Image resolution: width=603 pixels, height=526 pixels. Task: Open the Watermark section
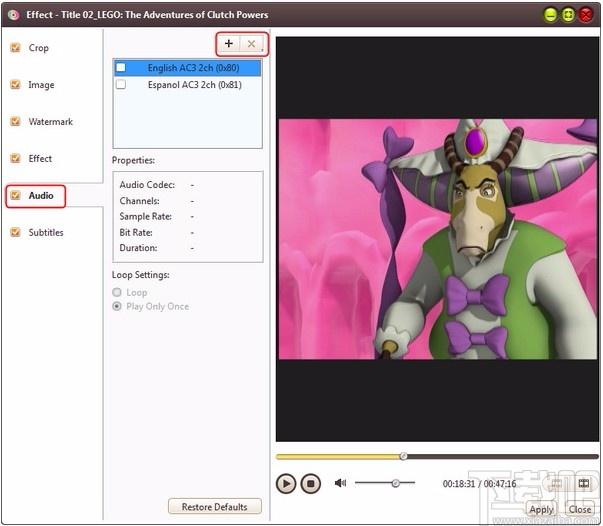42,122
